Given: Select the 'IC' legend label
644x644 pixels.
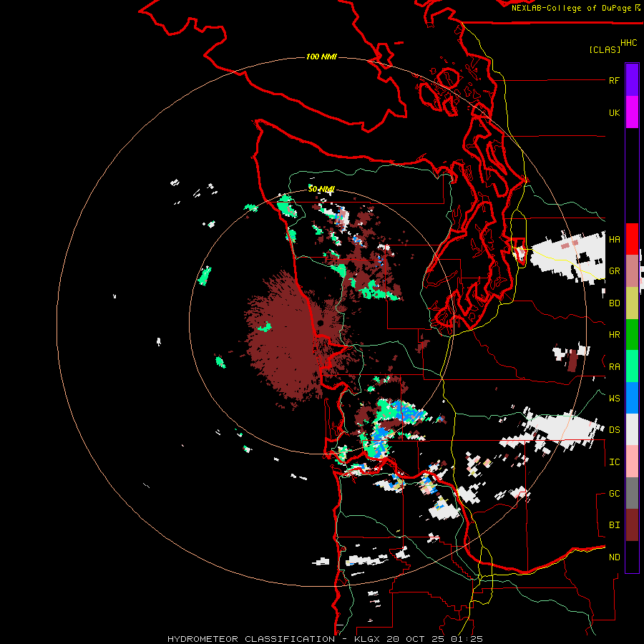Looking at the screenshot, I should coord(614,462).
